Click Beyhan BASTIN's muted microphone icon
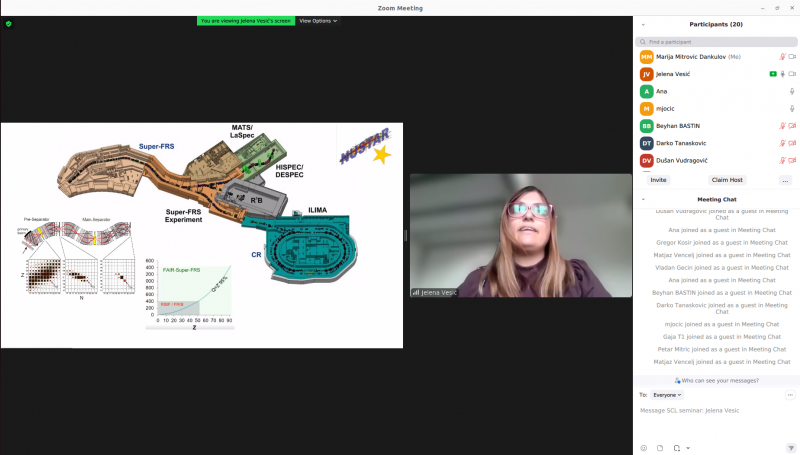800x455 pixels. tap(782, 126)
